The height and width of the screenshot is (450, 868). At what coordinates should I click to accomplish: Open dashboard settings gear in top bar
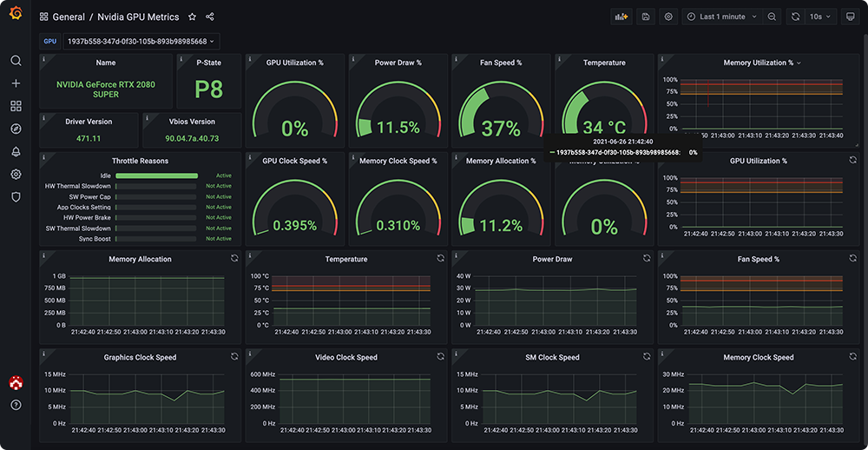click(668, 17)
